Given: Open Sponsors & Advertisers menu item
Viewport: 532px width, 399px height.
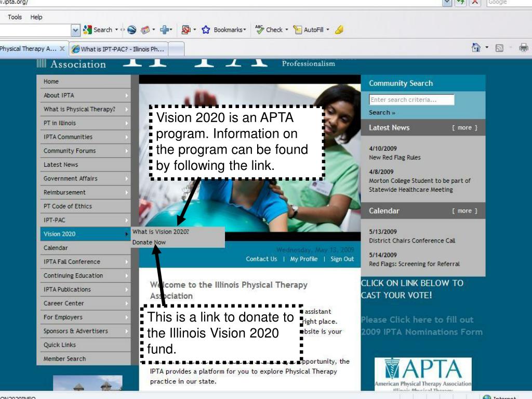Looking at the screenshot, I should coord(86,331).
